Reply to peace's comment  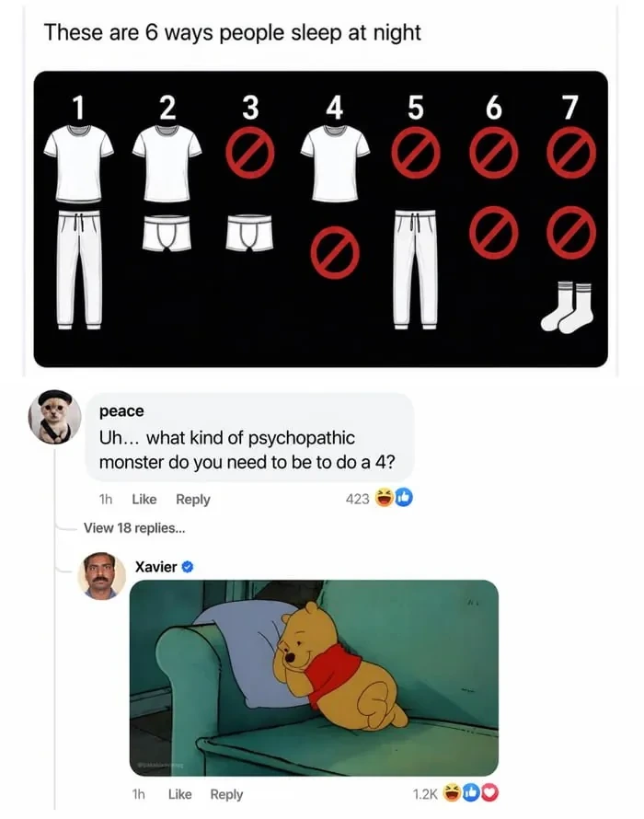[192, 500]
